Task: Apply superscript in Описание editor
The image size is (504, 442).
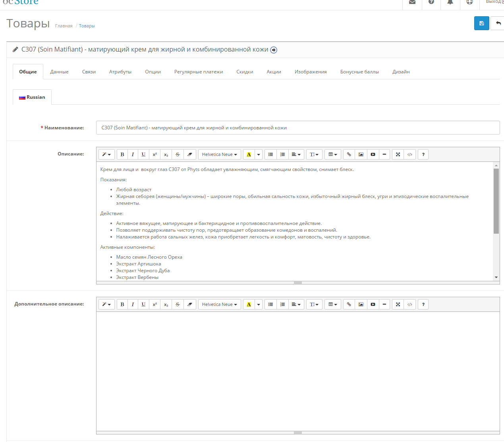Action: point(155,154)
